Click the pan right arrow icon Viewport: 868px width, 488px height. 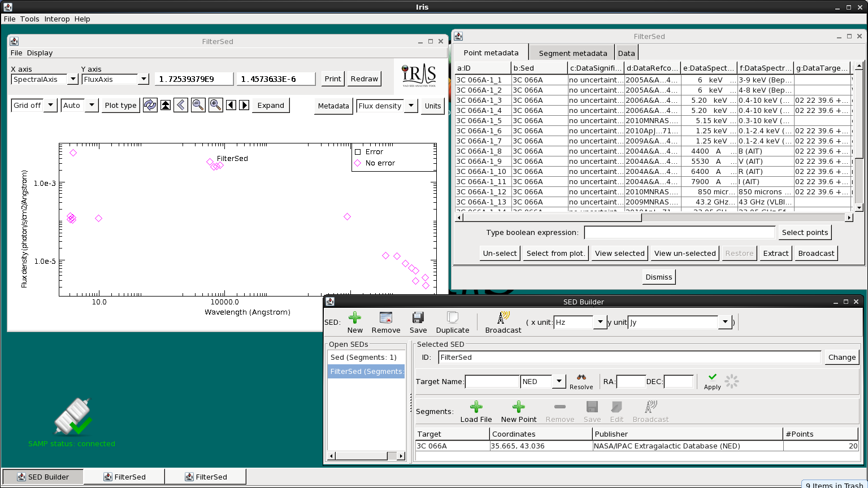click(x=244, y=105)
